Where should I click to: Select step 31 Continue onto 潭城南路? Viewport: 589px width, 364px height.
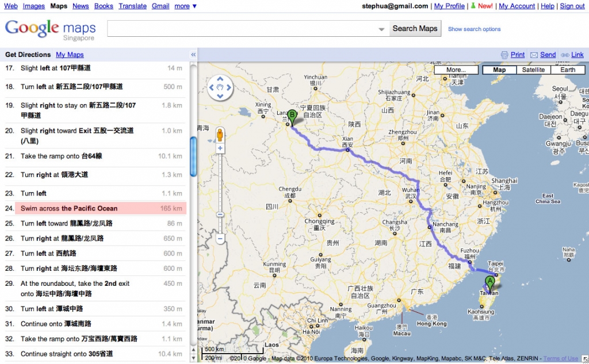95,324
